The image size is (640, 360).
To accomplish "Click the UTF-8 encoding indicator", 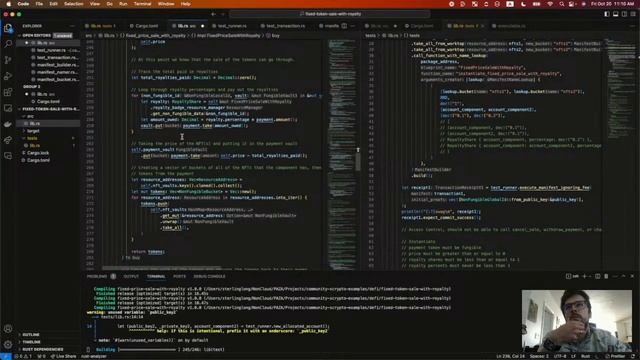I will 560,356.
